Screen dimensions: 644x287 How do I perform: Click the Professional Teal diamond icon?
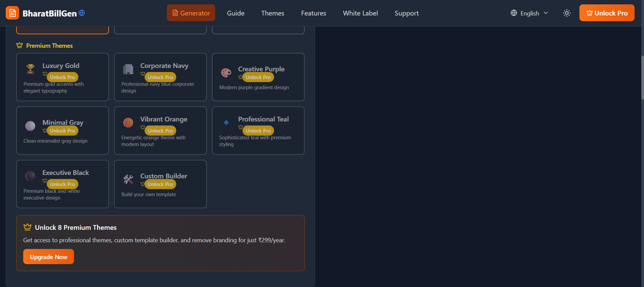click(226, 122)
